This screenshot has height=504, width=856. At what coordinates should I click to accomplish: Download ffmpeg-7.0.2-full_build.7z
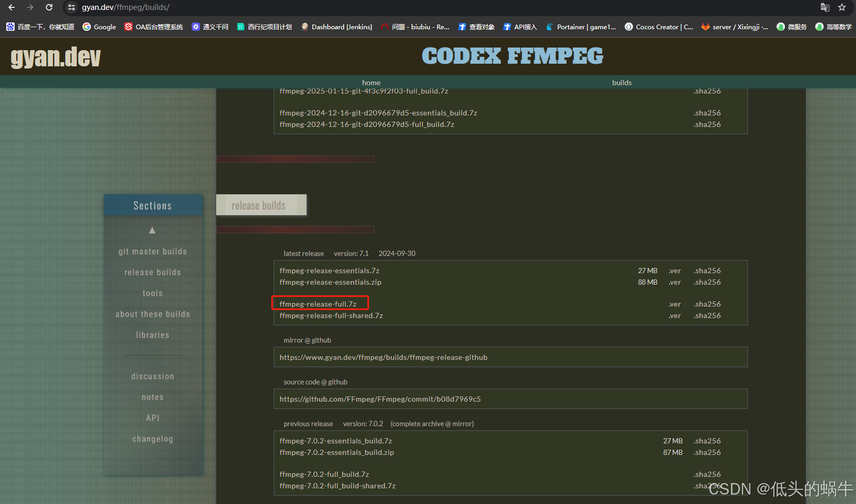(x=324, y=474)
